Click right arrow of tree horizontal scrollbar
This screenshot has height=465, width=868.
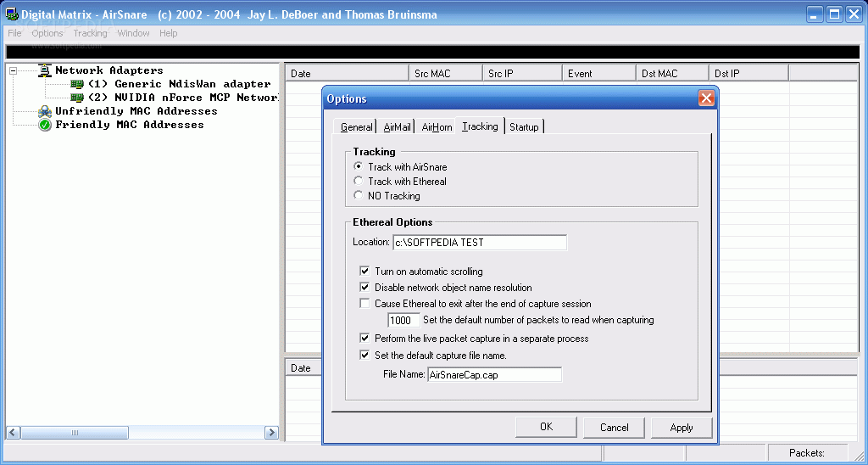click(271, 433)
